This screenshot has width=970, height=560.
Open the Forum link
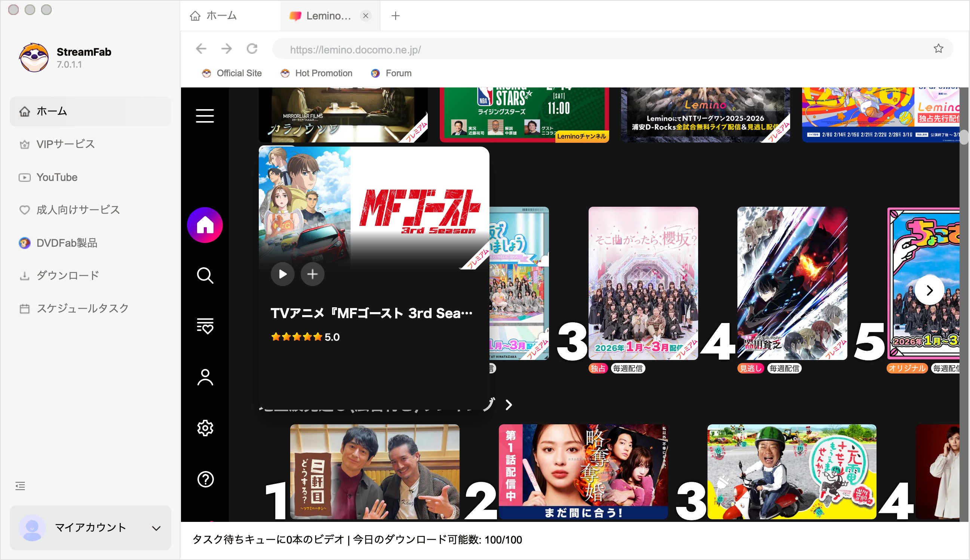[398, 73]
